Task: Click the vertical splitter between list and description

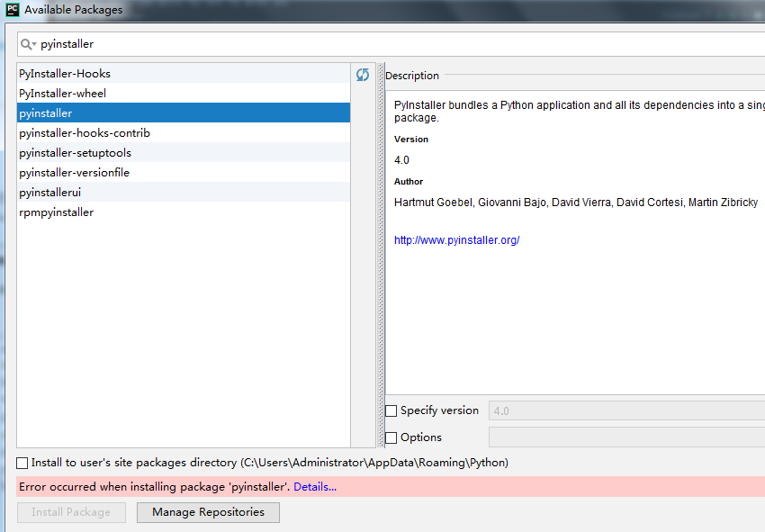Action: pos(381,255)
